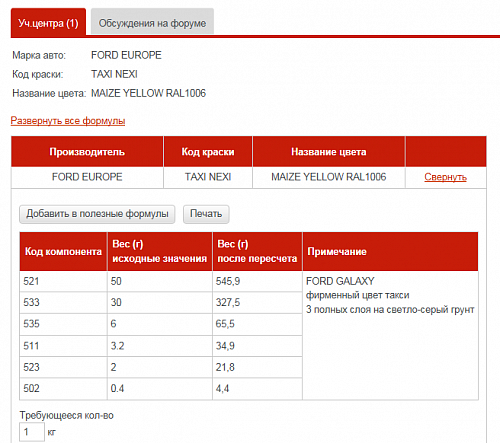Click original weight value 3.2
The width and height of the screenshot is (500, 443).
coord(117,346)
